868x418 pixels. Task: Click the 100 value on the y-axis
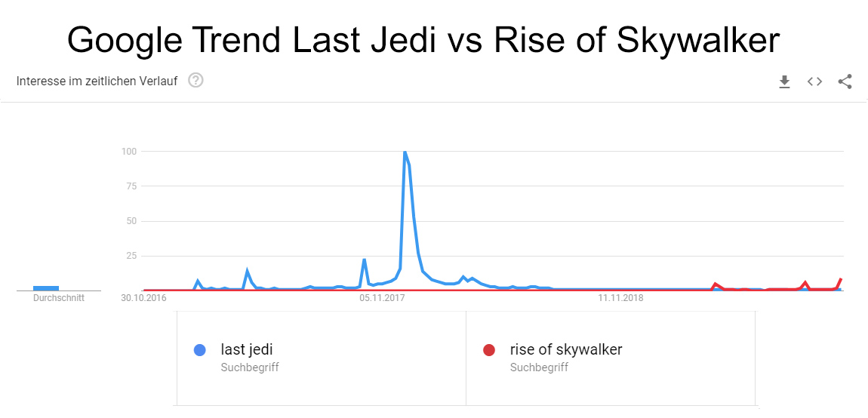pyautogui.click(x=128, y=151)
